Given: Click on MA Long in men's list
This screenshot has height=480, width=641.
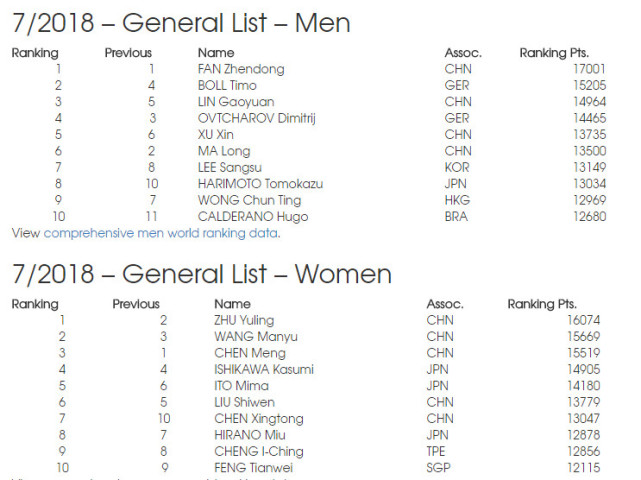Looking at the screenshot, I should pos(224,151).
